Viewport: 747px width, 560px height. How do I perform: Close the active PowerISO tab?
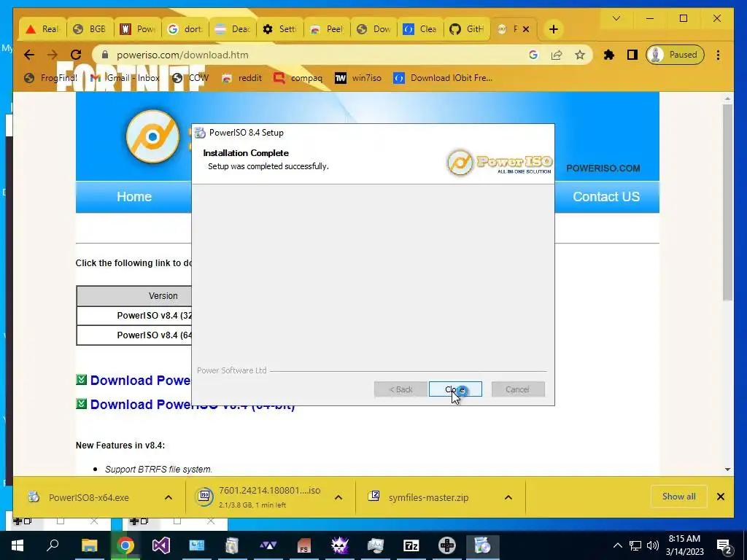pos(526,29)
